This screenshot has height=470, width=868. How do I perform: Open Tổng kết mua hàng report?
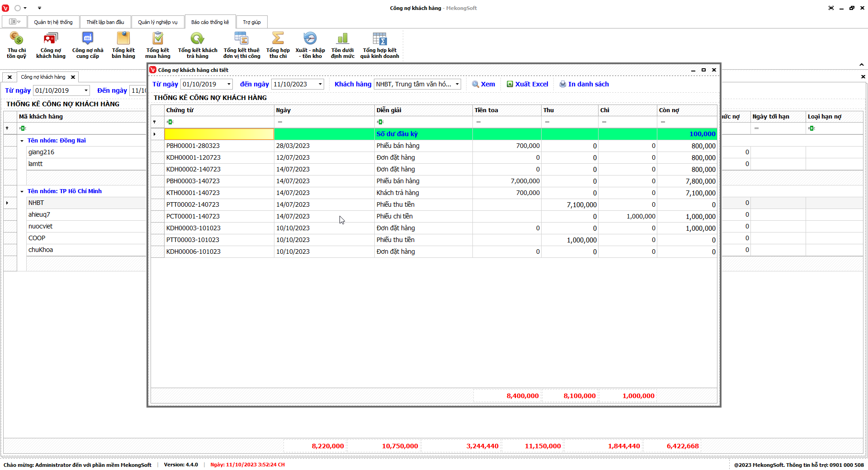click(x=158, y=45)
